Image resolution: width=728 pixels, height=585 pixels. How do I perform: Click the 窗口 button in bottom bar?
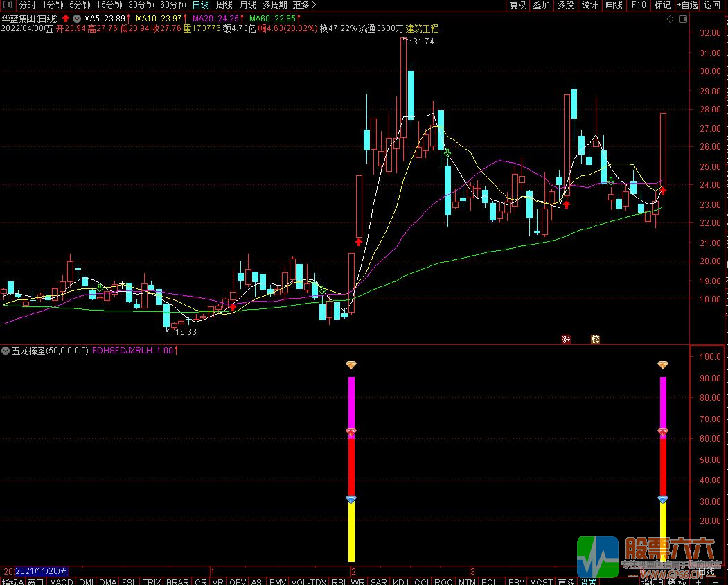[36, 582]
